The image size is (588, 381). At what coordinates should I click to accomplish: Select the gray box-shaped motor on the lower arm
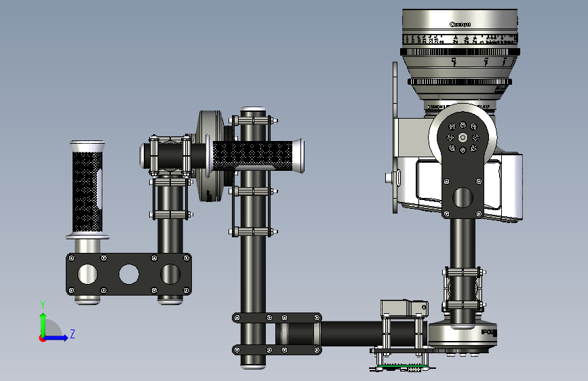404,308
